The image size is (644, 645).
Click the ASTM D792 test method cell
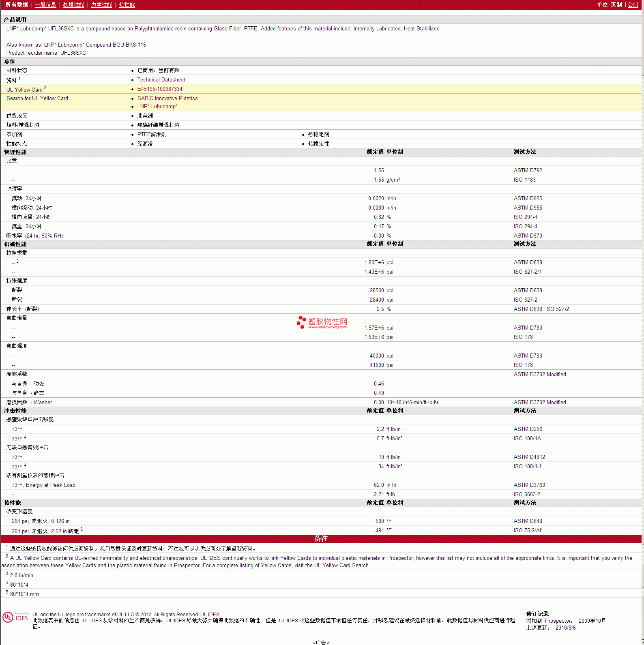tap(528, 171)
